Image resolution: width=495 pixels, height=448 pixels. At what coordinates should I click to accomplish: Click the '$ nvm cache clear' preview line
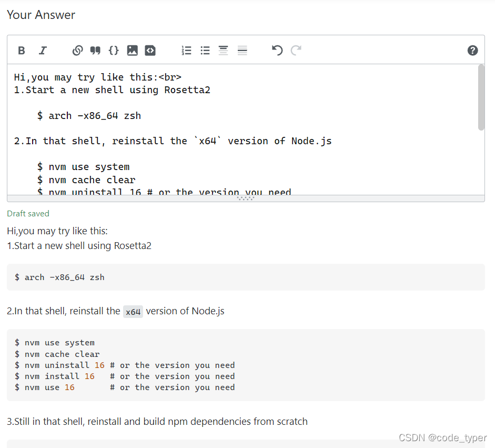[57, 354]
